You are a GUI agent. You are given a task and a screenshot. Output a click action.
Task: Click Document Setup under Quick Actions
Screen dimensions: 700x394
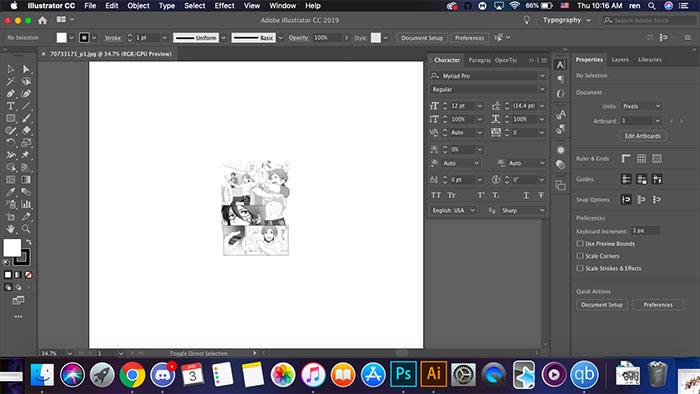click(x=601, y=305)
